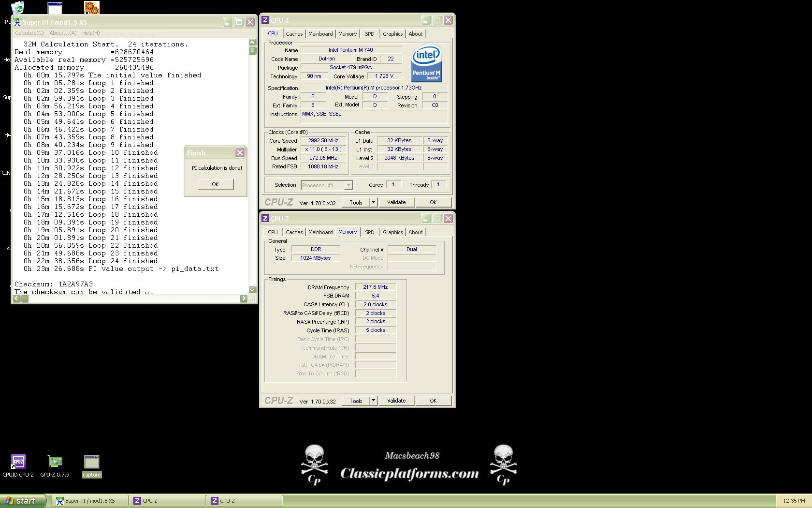The width and height of the screenshot is (812, 508).
Task: Open the Calculate(C) menu in Super PI
Action: click(29, 33)
